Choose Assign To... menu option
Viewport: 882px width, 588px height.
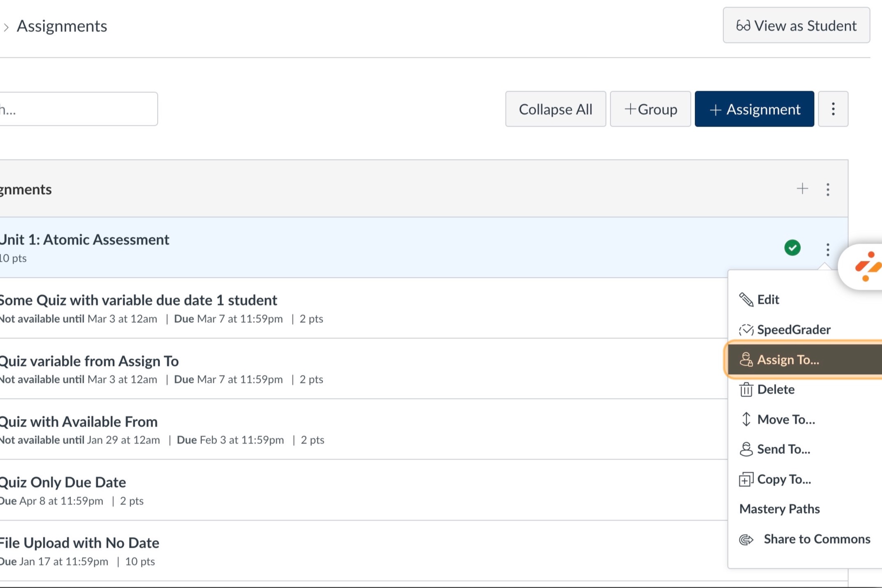788,360
